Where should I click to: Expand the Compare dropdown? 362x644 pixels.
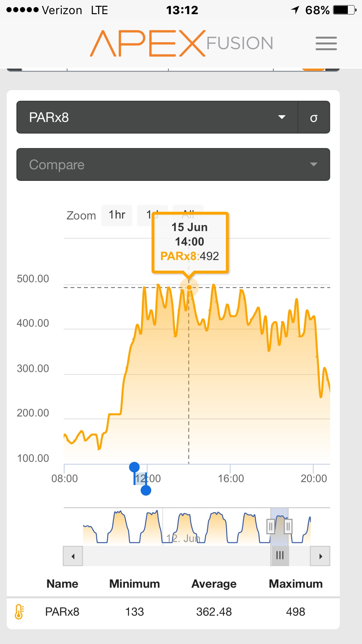click(x=173, y=164)
